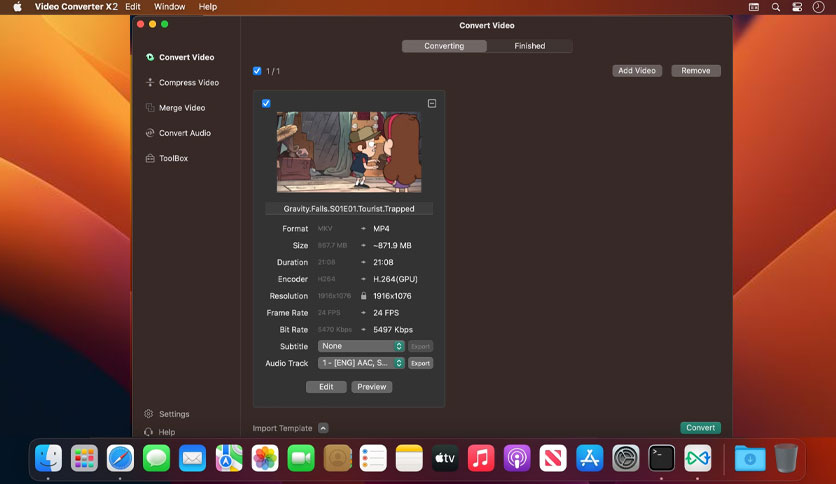Open App Store from the Dock
This screenshot has height=484, width=836.
pos(589,458)
